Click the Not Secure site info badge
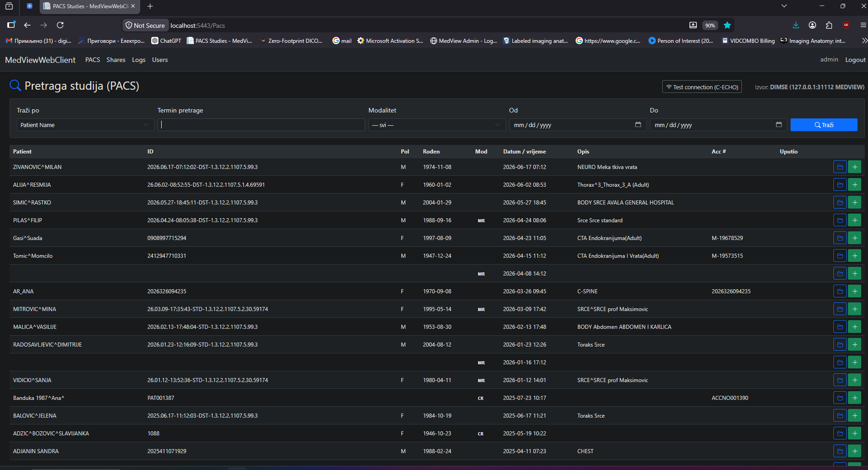Viewport: 868px width, 470px height. pyautogui.click(x=145, y=26)
